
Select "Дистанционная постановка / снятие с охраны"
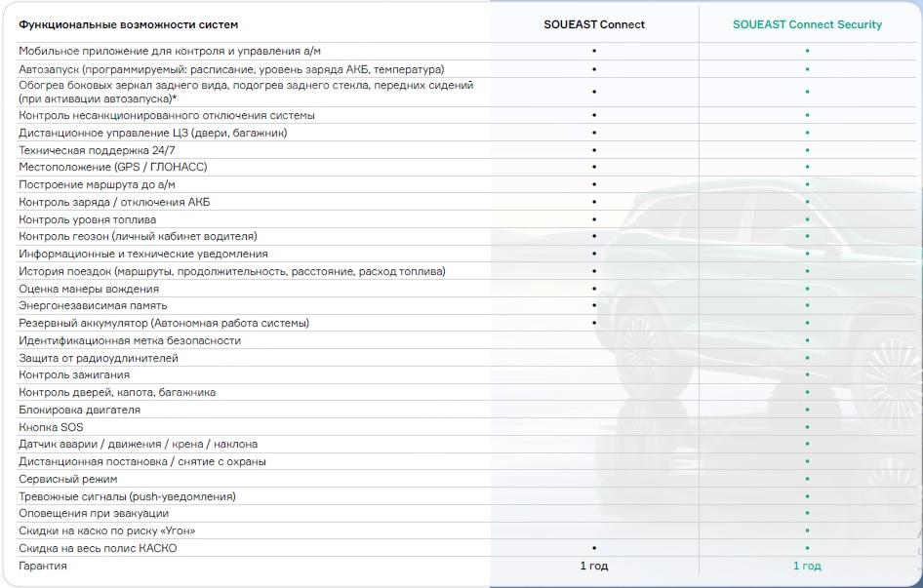pos(142,462)
